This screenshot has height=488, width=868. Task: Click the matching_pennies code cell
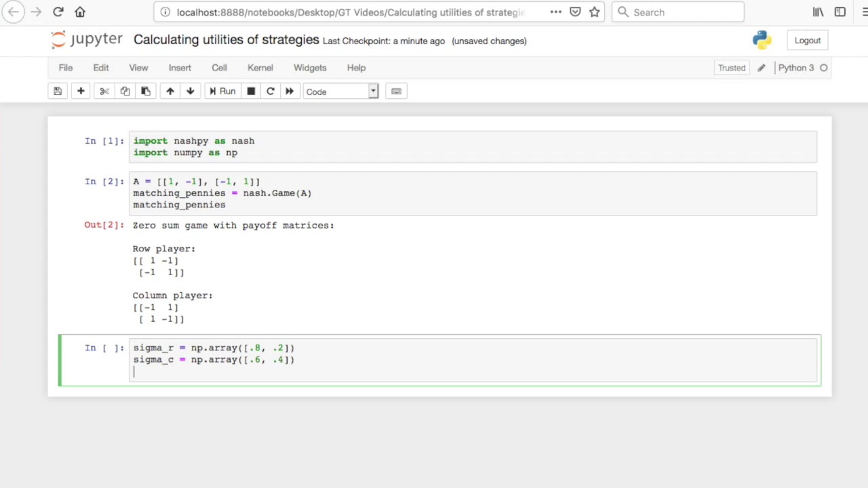[473, 193]
